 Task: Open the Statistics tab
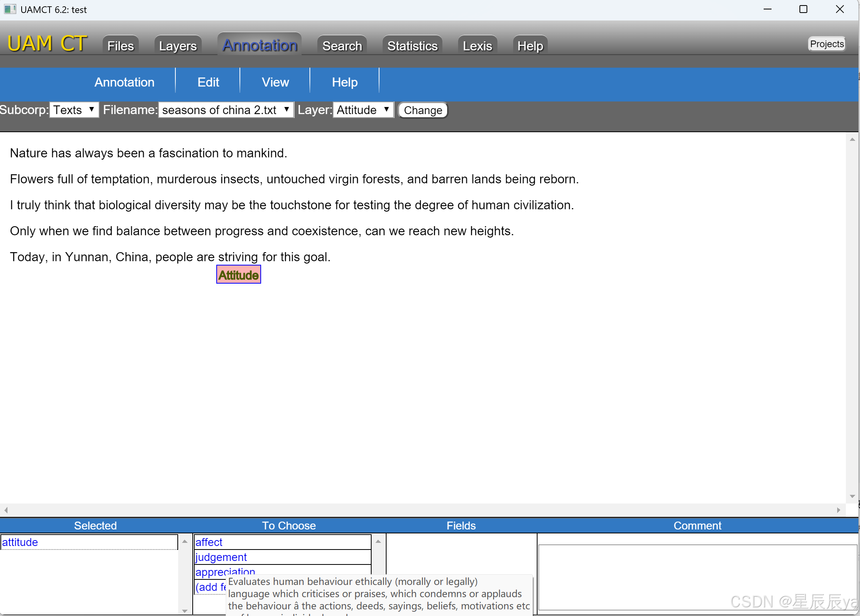pos(412,46)
